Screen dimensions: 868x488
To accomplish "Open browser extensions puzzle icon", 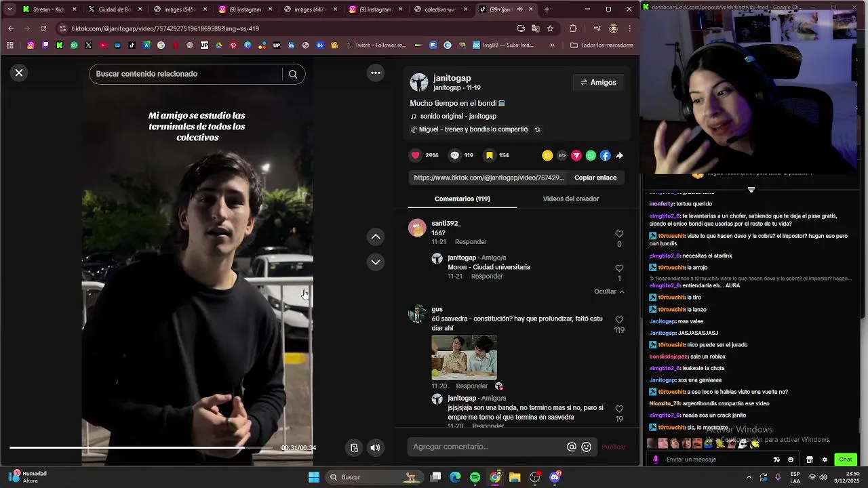I will coord(573,28).
